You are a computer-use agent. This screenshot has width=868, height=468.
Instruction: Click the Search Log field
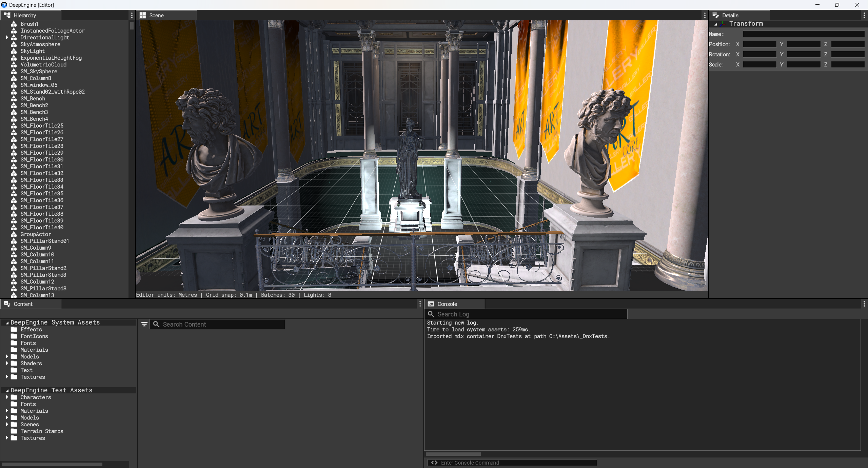tap(526, 314)
